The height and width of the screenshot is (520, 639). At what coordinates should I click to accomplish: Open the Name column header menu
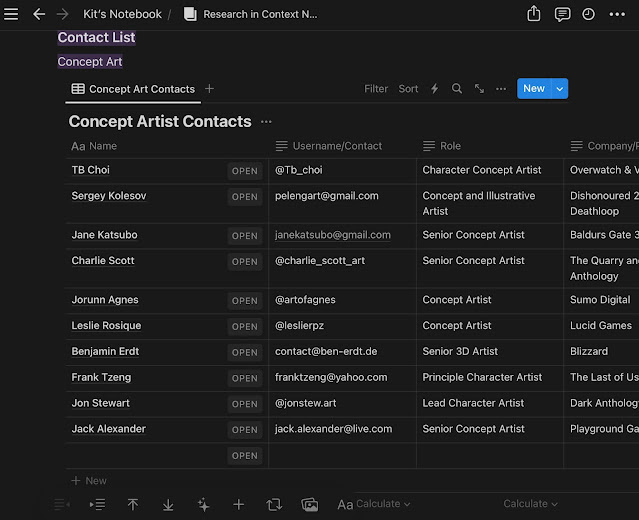(167, 146)
